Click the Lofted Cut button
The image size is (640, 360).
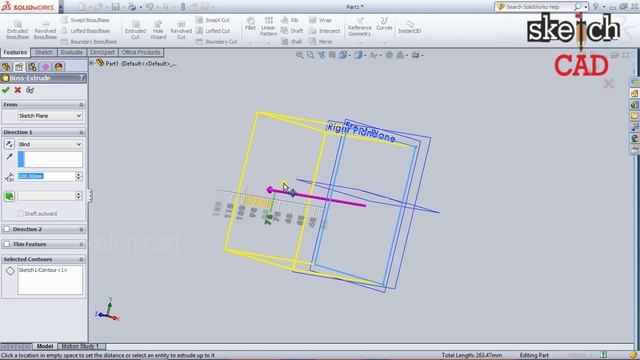[x=213, y=31]
